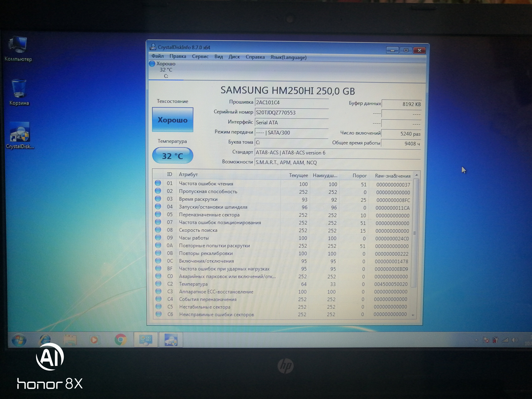
Task: Click the 9408 ч power-on hours field
Action: (x=401, y=144)
